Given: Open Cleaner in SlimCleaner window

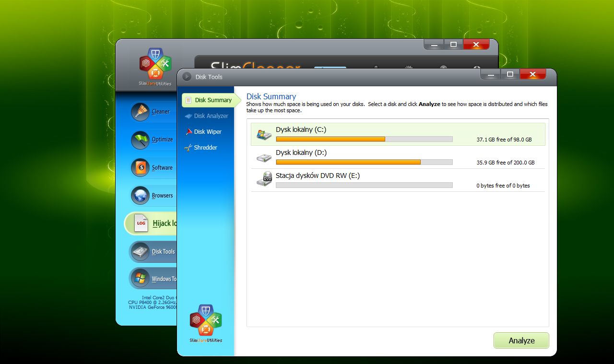Looking at the screenshot, I should [x=153, y=112].
